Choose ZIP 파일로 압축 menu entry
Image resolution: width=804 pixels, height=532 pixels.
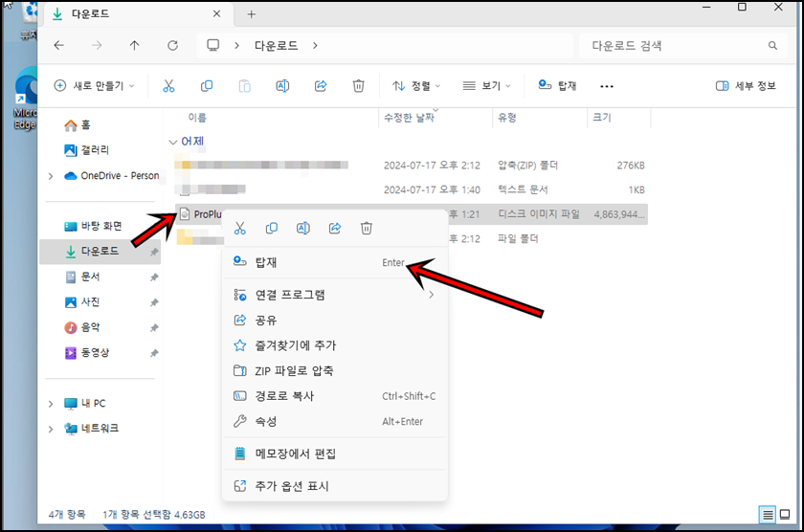335,370
